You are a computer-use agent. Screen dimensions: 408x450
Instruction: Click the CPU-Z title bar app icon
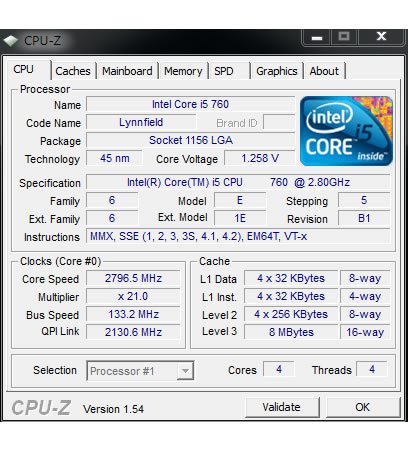pos(10,41)
